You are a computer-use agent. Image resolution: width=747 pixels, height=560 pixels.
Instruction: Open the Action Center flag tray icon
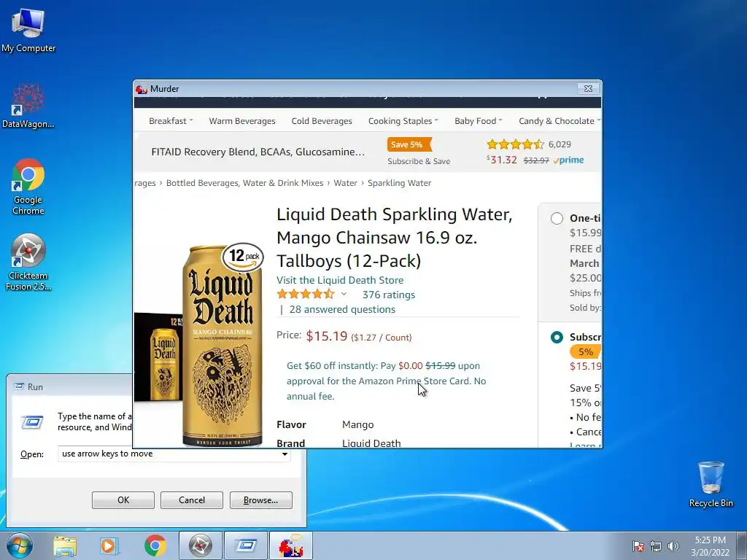click(638, 547)
